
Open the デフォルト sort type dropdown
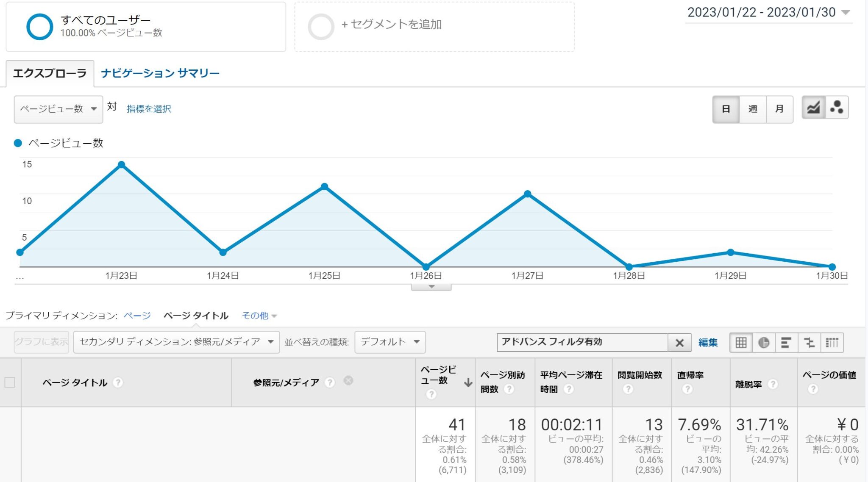tap(390, 342)
